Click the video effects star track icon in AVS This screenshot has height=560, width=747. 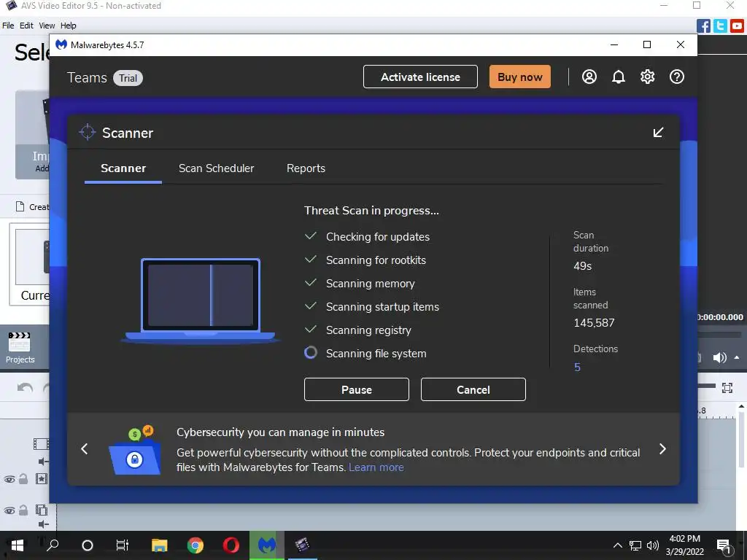point(42,478)
